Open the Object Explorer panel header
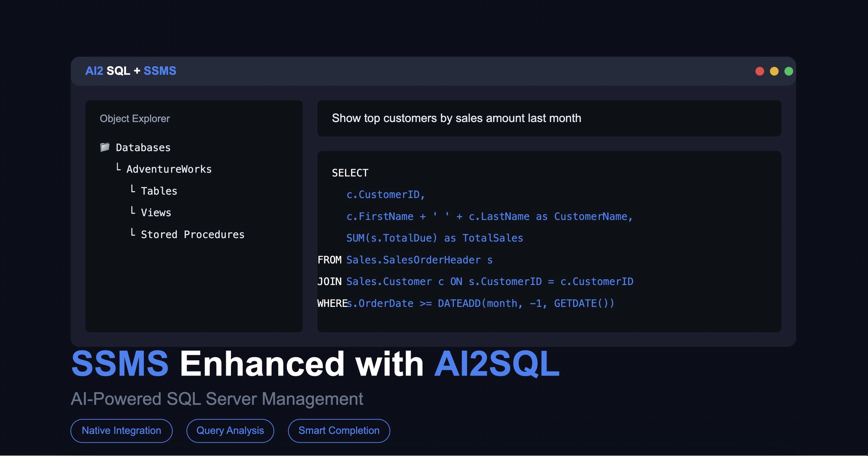Screen dimensions: 868x456 point(134,118)
